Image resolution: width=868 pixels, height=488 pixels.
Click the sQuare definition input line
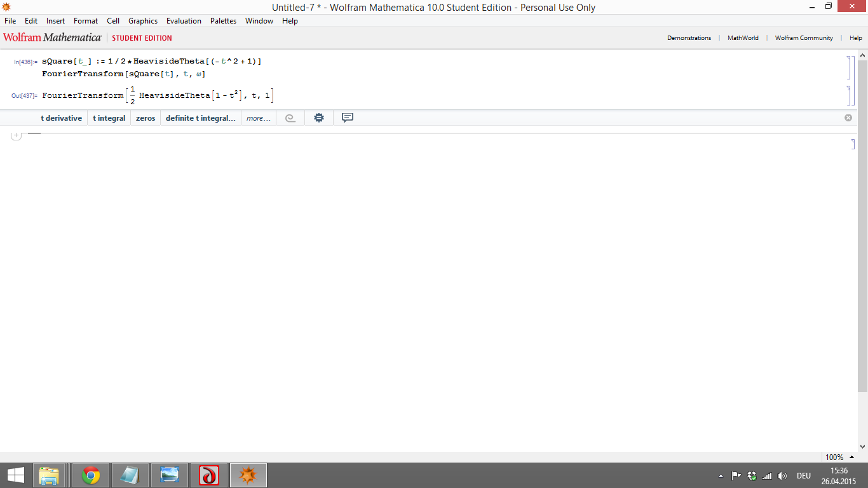pos(152,62)
